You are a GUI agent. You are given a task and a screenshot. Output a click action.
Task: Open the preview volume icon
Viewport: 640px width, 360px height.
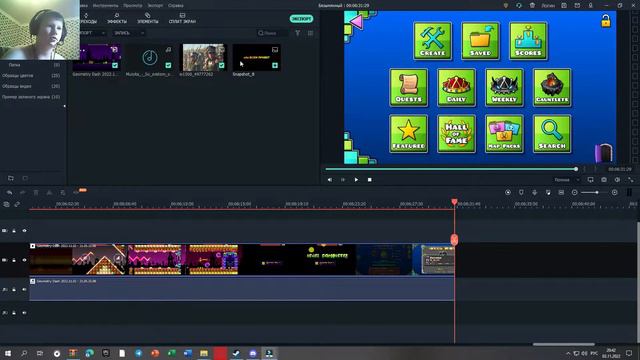tap(618, 180)
